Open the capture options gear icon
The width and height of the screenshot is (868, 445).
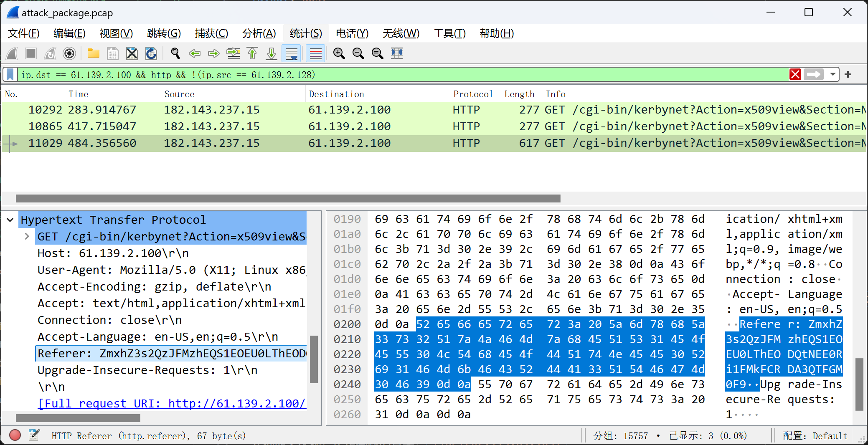[69, 53]
